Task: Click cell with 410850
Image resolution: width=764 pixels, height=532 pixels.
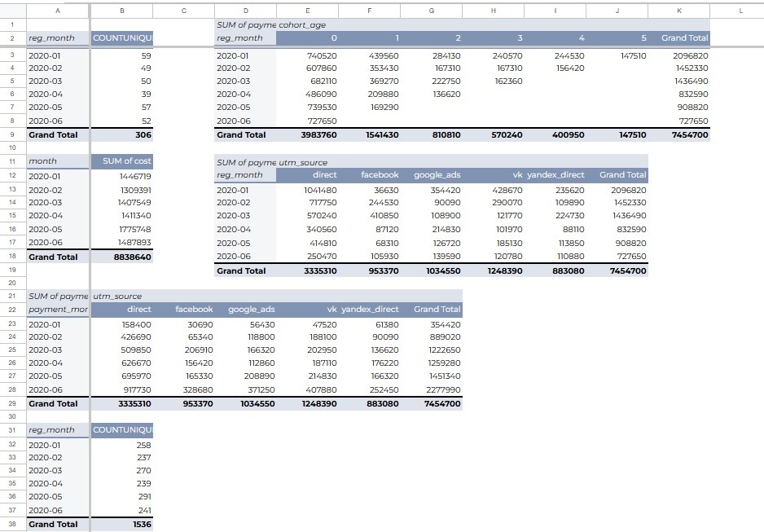Action: tap(369, 215)
